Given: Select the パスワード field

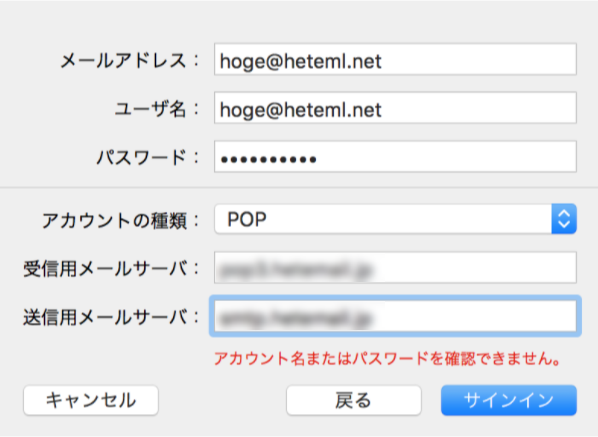Looking at the screenshot, I should click(395, 157).
